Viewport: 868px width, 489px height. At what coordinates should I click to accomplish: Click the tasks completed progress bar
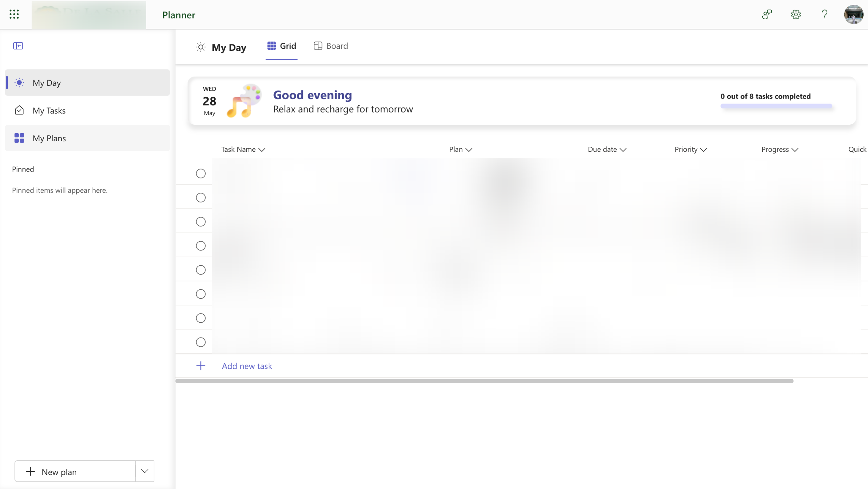(x=776, y=106)
